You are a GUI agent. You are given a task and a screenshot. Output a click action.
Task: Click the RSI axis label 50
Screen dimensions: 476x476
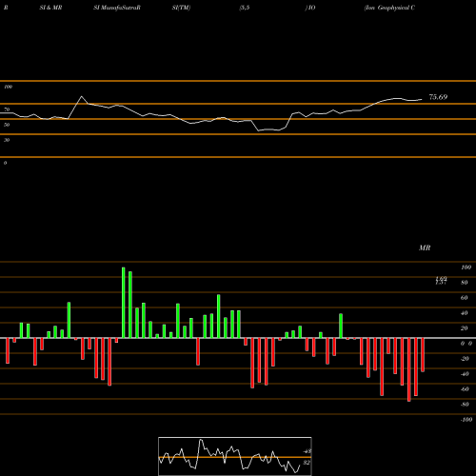tap(7, 125)
